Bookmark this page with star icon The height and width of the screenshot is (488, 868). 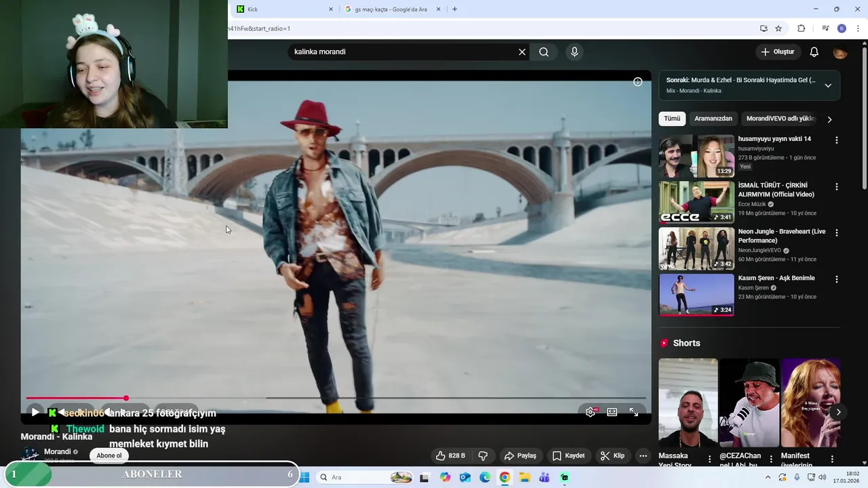778,28
